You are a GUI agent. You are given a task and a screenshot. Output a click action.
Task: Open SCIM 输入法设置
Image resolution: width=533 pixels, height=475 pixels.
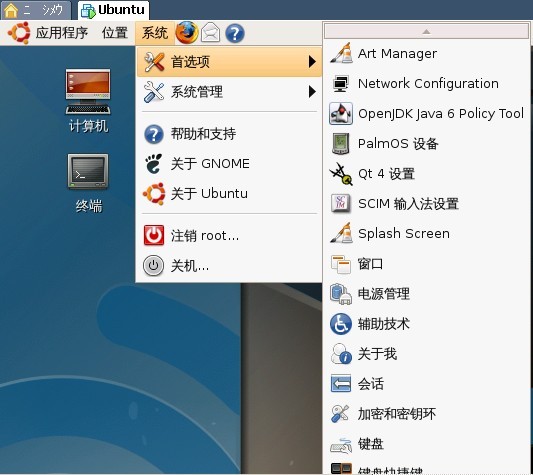coord(426,203)
